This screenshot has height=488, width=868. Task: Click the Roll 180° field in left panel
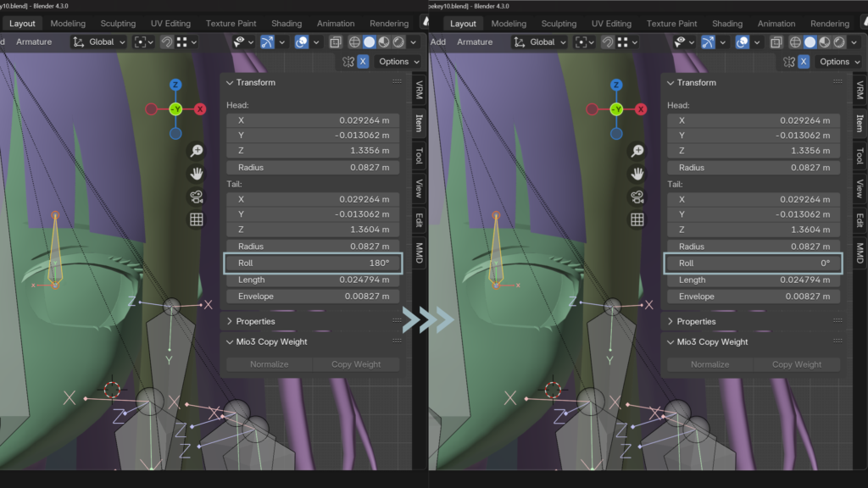tap(313, 263)
